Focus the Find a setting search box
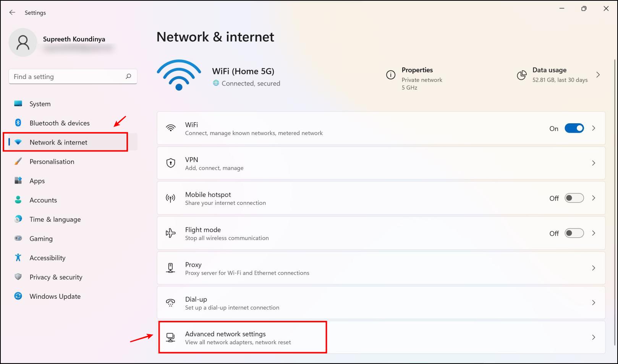618x364 pixels. (73, 76)
